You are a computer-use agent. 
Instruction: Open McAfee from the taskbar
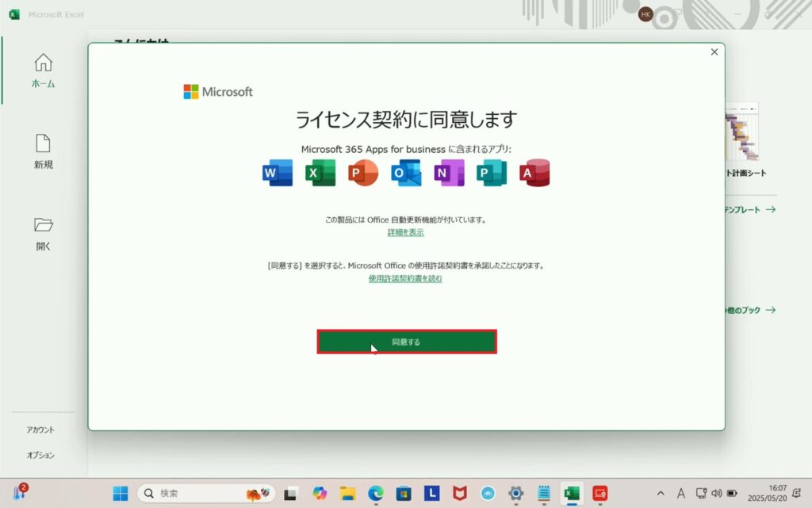tap(459, 494)
